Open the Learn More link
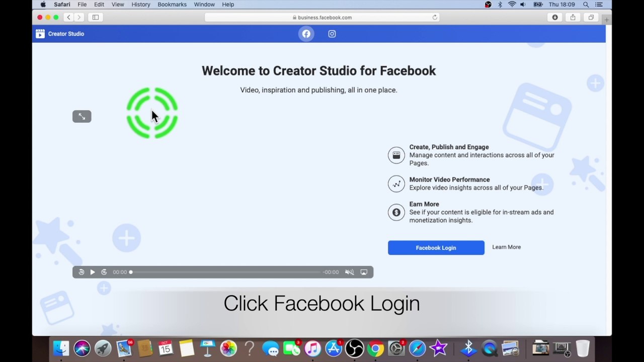 tap(507, 247)
